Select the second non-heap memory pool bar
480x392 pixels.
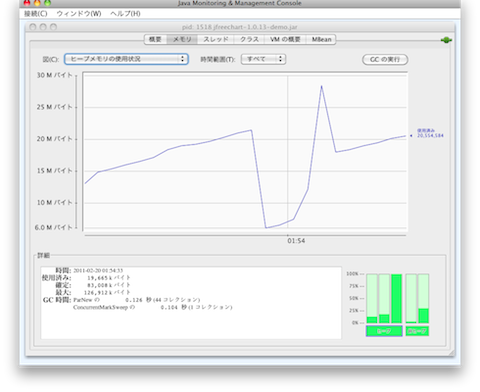coord(423,298)
